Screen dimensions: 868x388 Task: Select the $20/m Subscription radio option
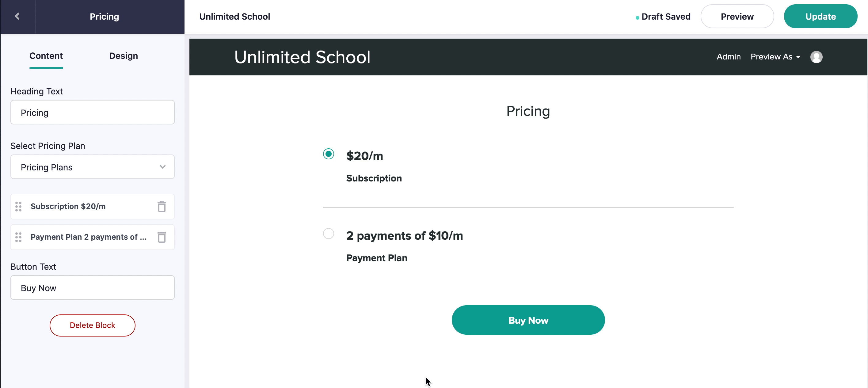(328, 154)
